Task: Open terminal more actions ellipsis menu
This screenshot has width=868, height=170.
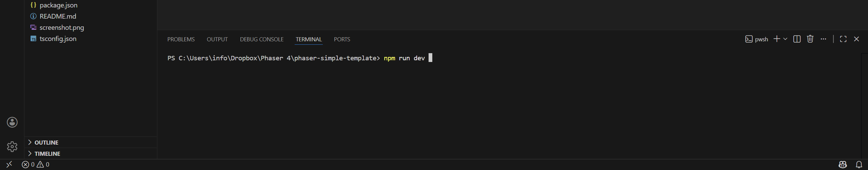Action: pyautogui.click(x=823, y=39)
